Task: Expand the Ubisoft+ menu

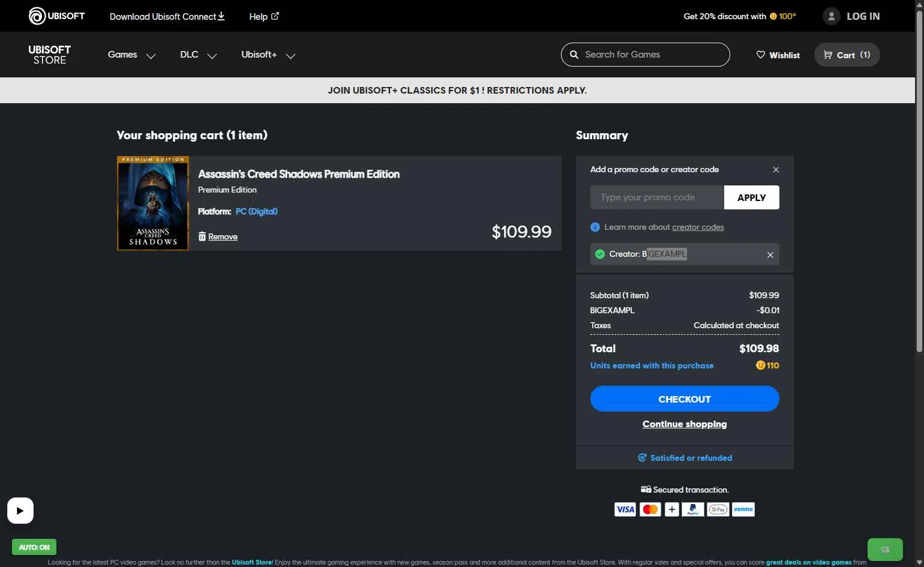Action: 268,55
